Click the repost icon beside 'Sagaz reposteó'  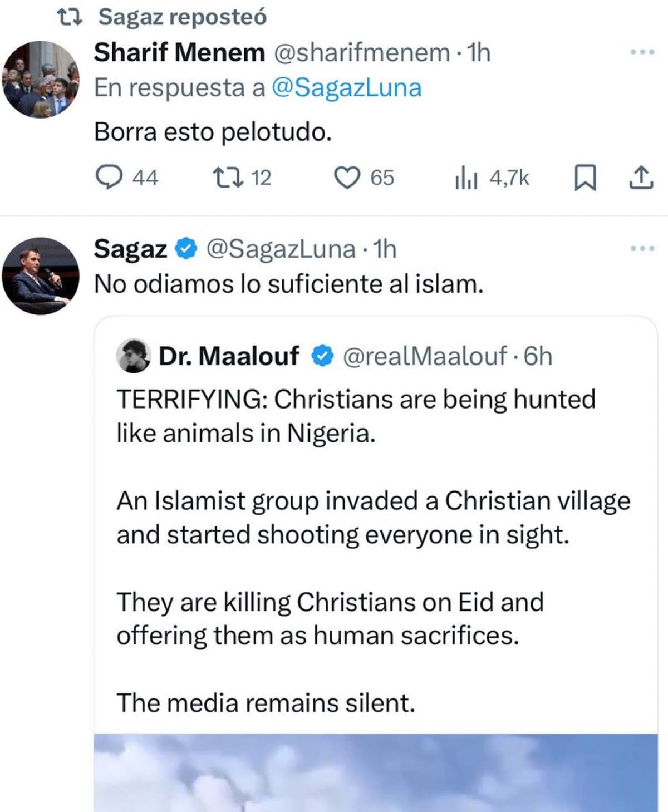click(x=71, y=18)
